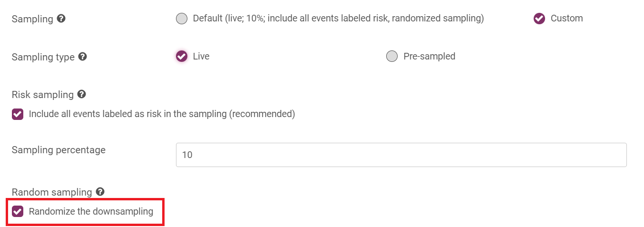
Task: Click the Random sampling label text
Action: click(x=52, y=192)
